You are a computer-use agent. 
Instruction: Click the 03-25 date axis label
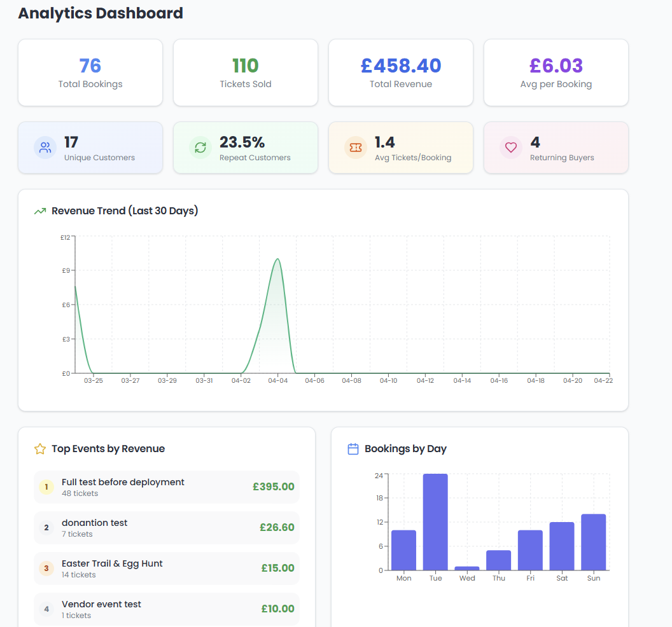pos(94,381)
